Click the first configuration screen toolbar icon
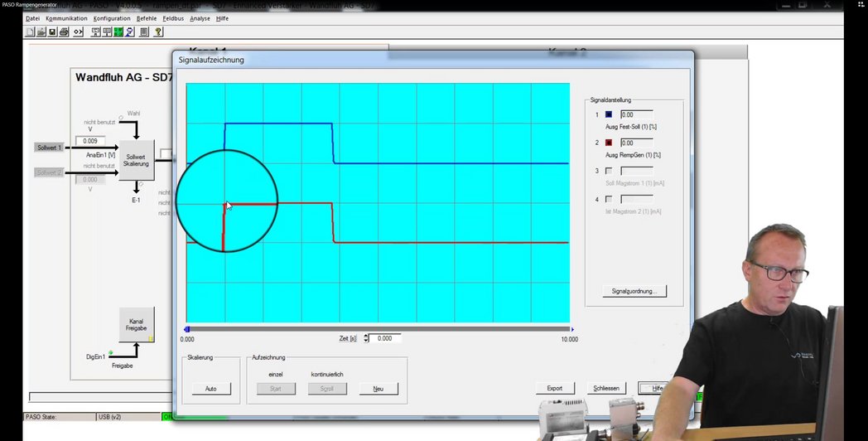This screenshot has height=441, width=868. pyautogui.click(x=96, y=32)
